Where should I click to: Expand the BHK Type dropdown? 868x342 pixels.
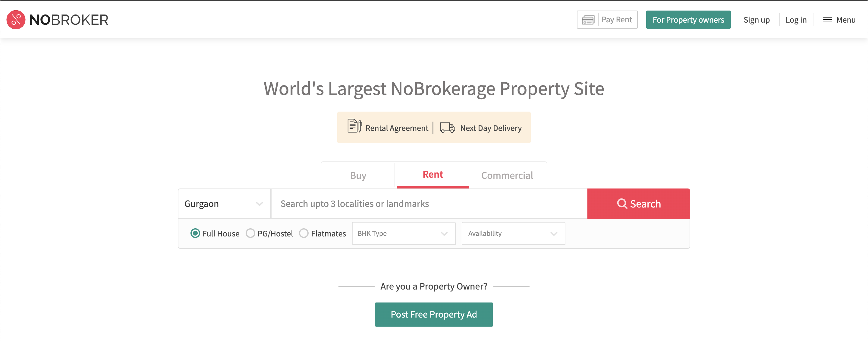[403, 233]
